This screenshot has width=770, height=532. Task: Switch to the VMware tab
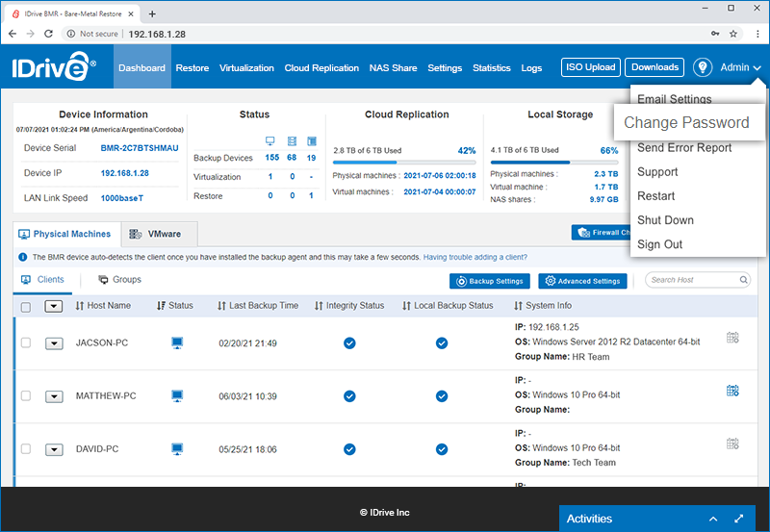(160, 234)
